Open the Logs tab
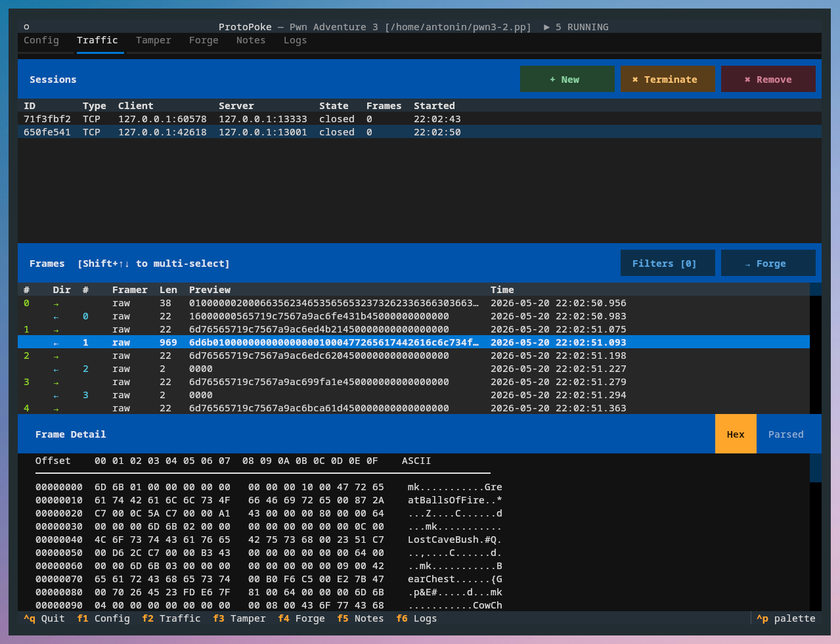This screenshot has width=840, height=644. [x=296, y=40]
